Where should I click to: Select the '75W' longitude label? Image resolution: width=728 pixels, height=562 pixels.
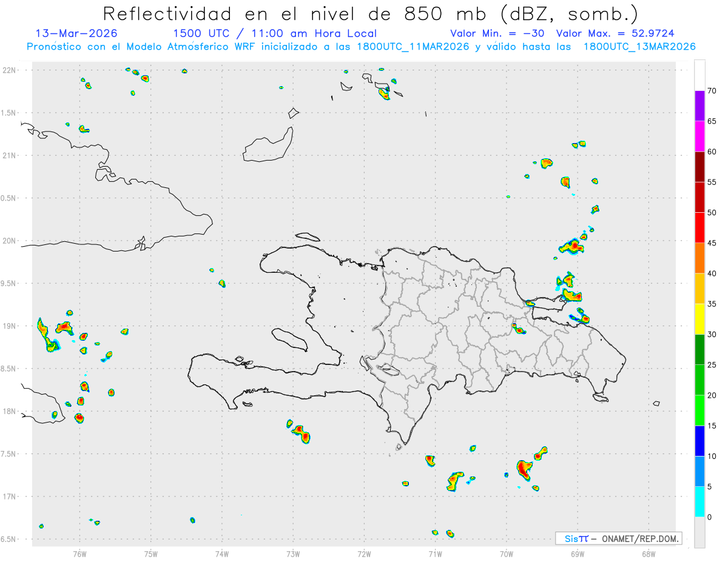tap(151, 554)
